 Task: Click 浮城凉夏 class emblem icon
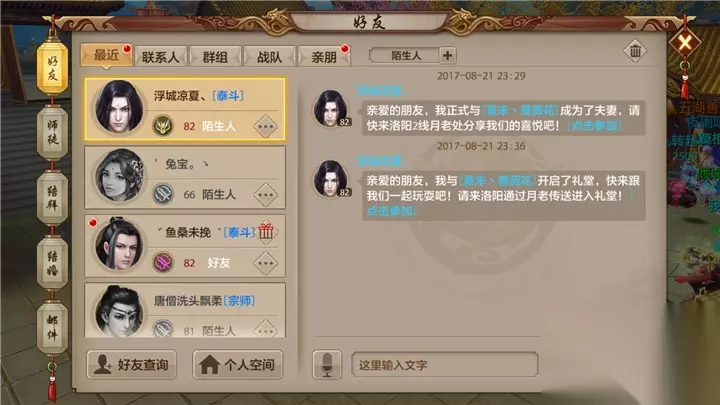click(x=163, y=125)
